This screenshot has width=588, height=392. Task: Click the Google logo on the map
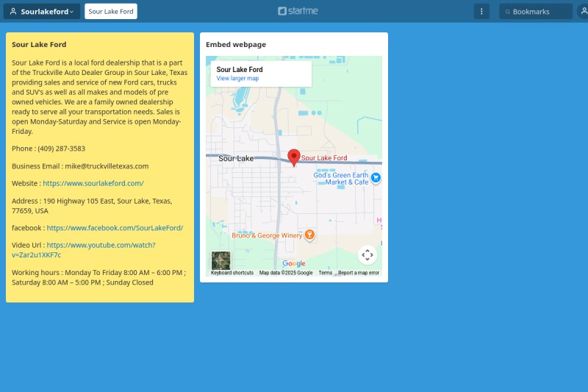click(293, 263)
